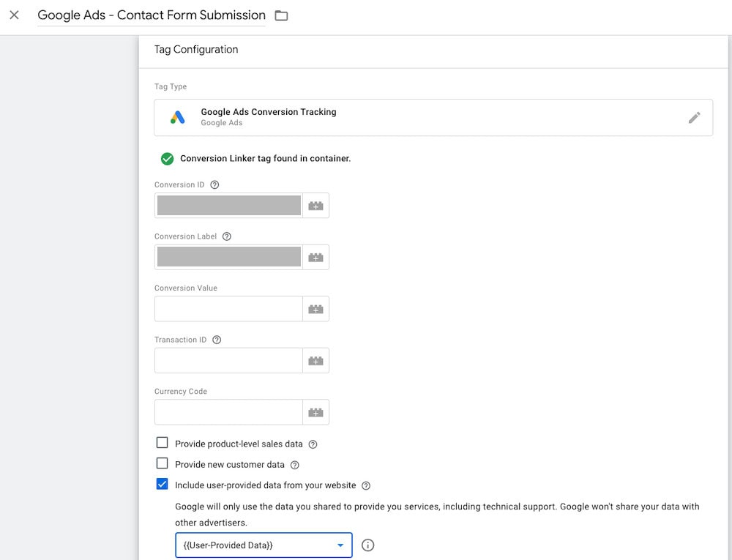The width and height of the screenshot is (732, 560).
Task: Click the green Conversion Linker checkmark icon
Action: click(167, 159)
